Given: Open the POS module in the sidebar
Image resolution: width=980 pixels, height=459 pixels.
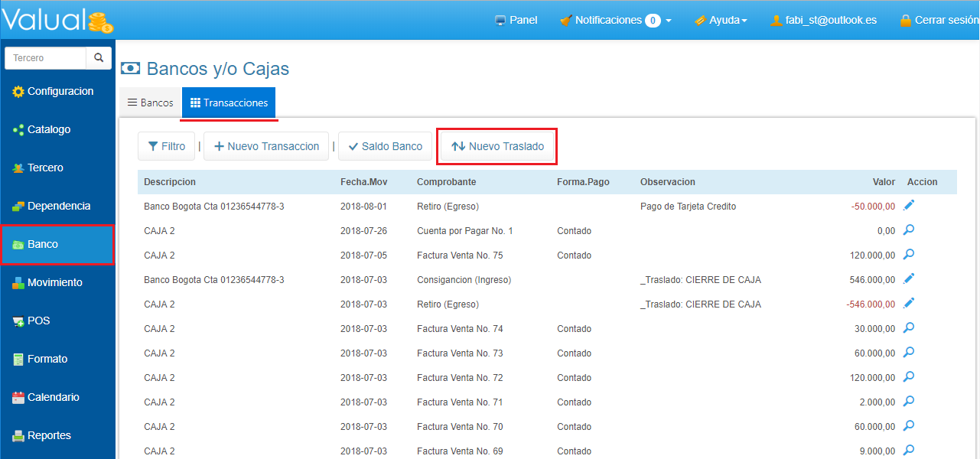Looking at the screenshot, I should tap(57, 321).
